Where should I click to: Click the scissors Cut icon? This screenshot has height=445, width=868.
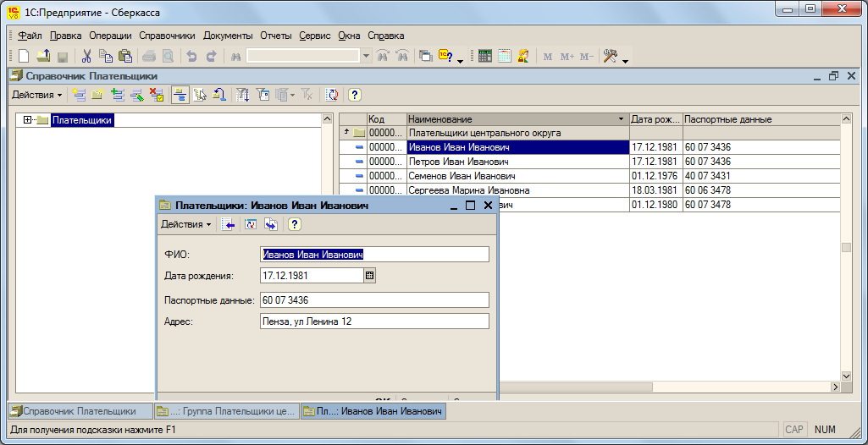point(86,56)
